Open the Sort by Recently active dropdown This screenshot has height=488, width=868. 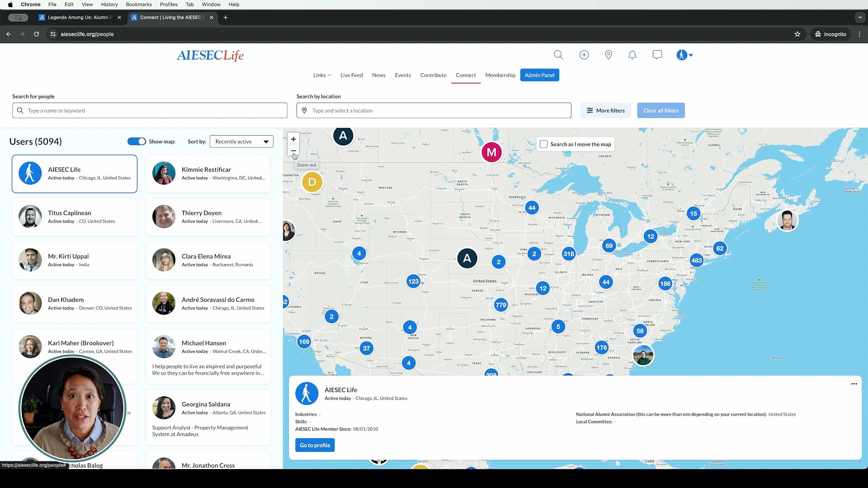[242, 141]
